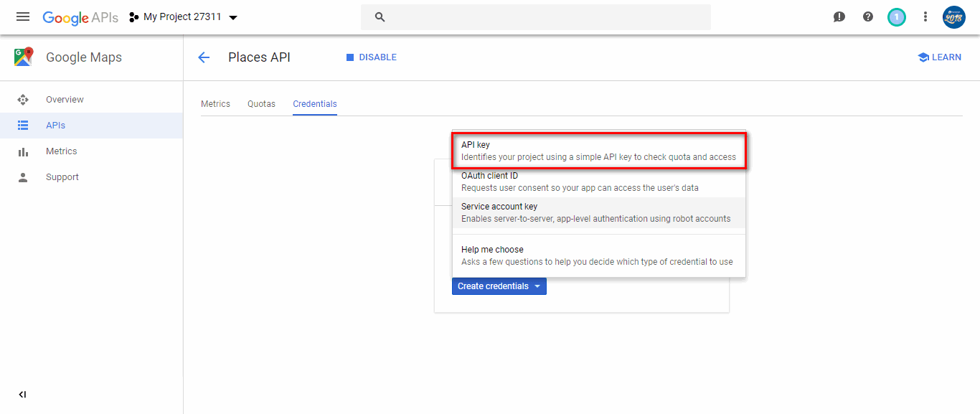
Task: Click the DISABLE button
Action: (371, 57)
